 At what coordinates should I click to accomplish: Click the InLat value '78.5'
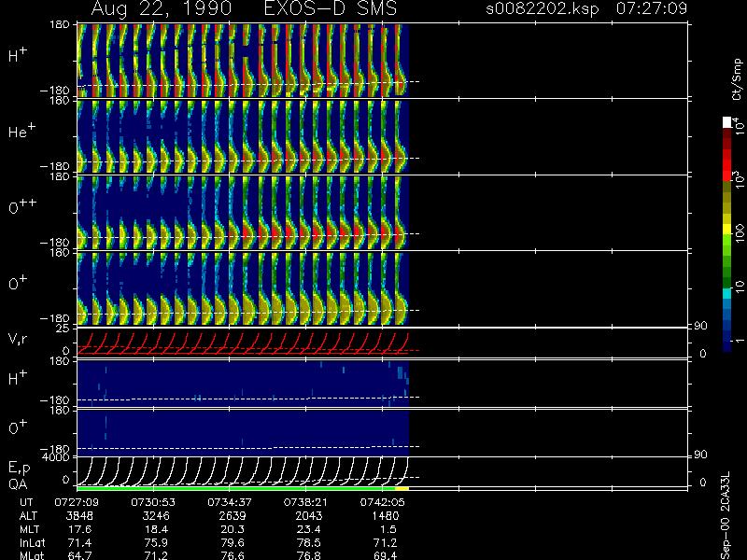309,542
